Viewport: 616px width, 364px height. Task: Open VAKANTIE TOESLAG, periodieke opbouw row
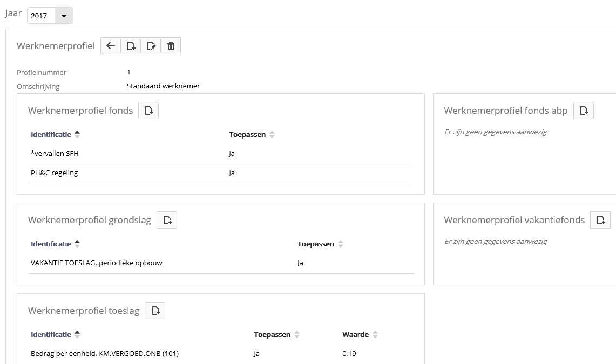97,263
